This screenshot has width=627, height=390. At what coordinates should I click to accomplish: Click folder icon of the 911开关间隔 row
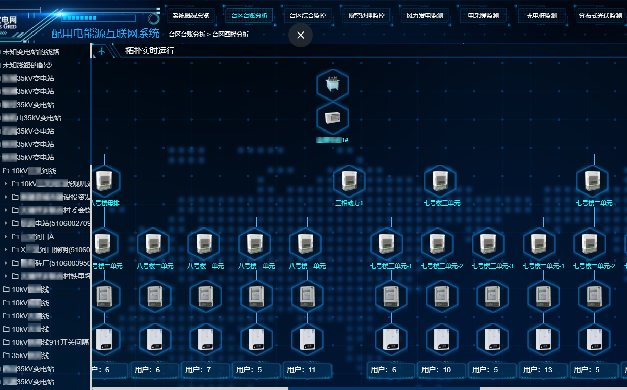click(x=6, y=342)
